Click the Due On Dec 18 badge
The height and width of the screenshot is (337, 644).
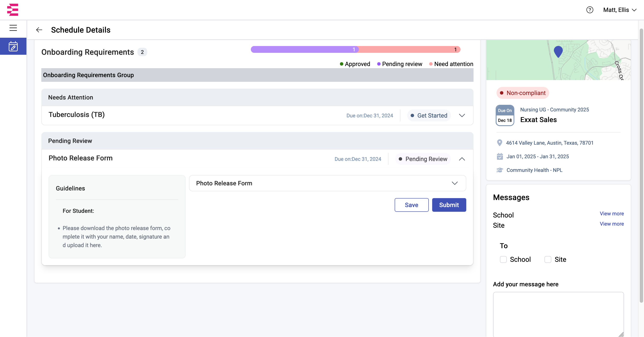coord(505,115)
